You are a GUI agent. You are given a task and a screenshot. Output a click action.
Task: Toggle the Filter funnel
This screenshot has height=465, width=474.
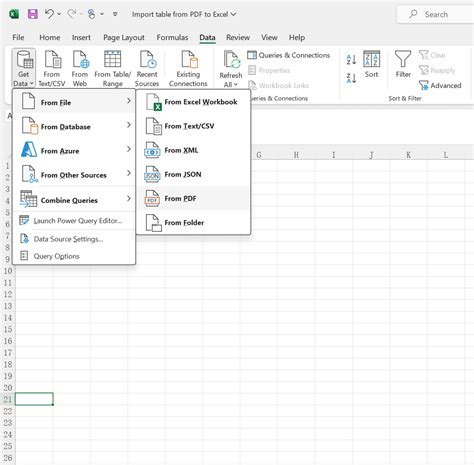403,65
